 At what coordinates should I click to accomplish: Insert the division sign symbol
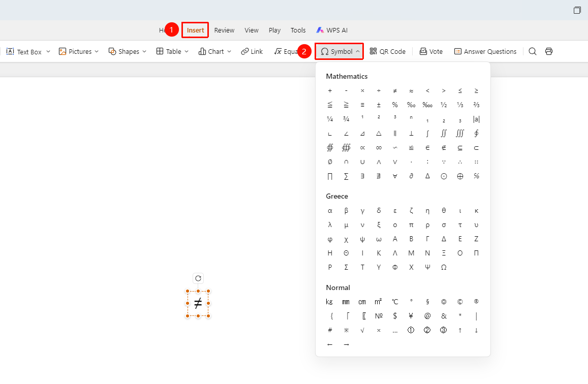(379, 90)
